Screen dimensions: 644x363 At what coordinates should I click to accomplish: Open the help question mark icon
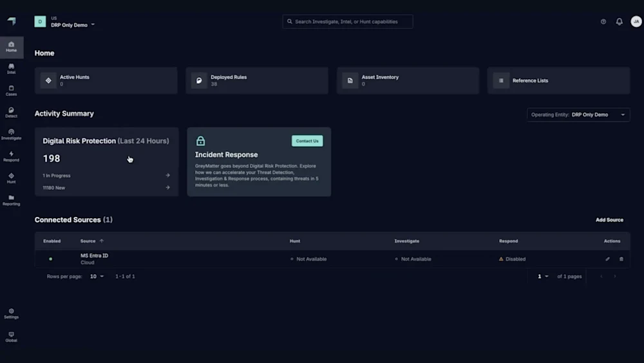(603, 21)
